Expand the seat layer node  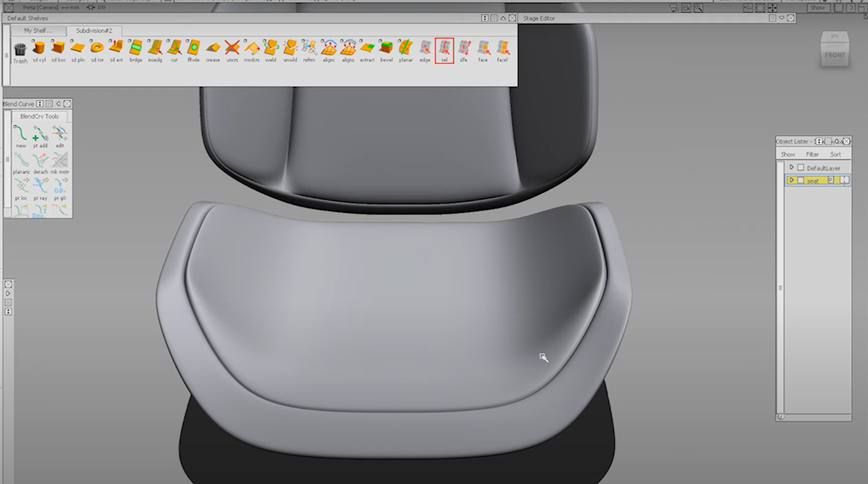tap(792, 180)
